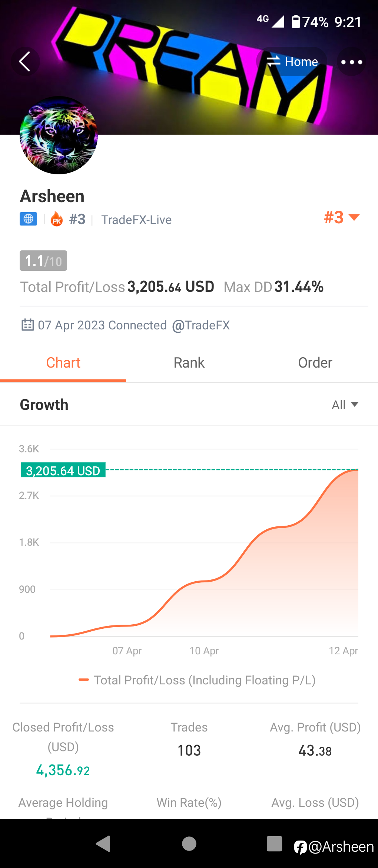Screen dimensions: 378x868
Task: Tap the calendar icon beside connected date
Action: click(27, 325)
